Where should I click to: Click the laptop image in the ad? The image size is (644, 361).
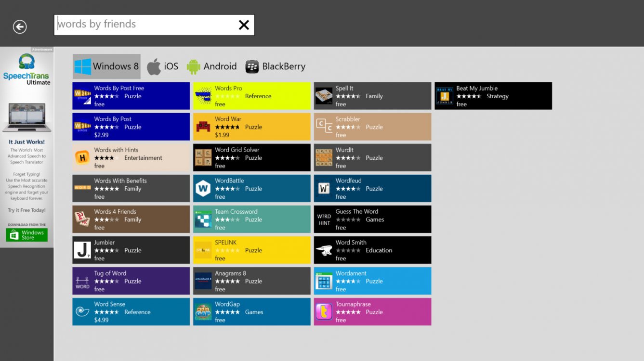tap(26, 117)
